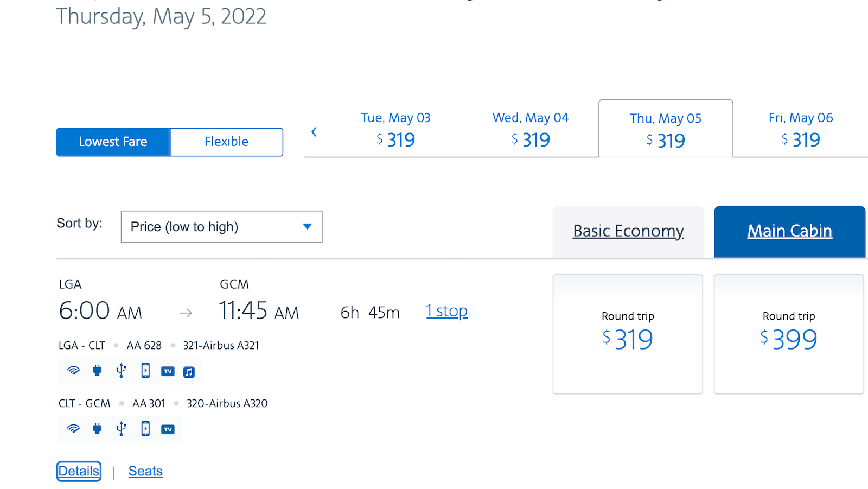
Task: Click the Wi-Fi icon for LGA-CLT flight
Action: tap(73, 371)
